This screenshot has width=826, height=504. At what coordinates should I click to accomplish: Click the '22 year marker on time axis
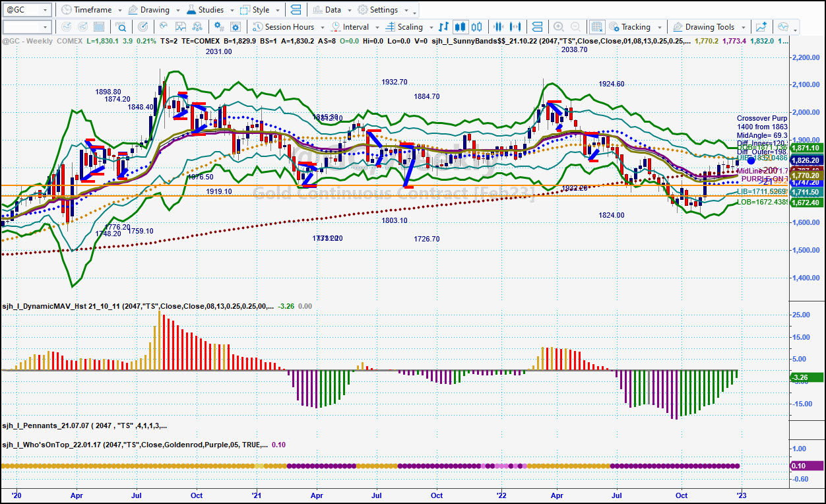click(501, 495)
